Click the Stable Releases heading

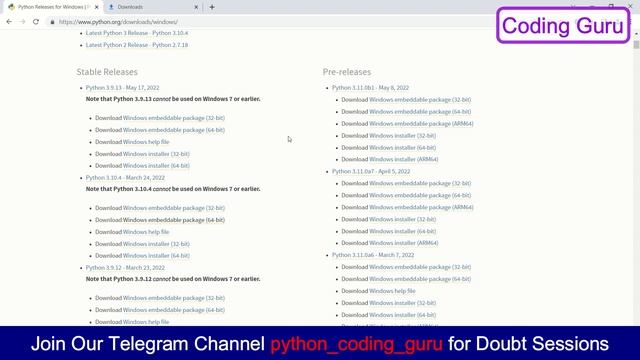pyautogui.click(x=107, y=72)
